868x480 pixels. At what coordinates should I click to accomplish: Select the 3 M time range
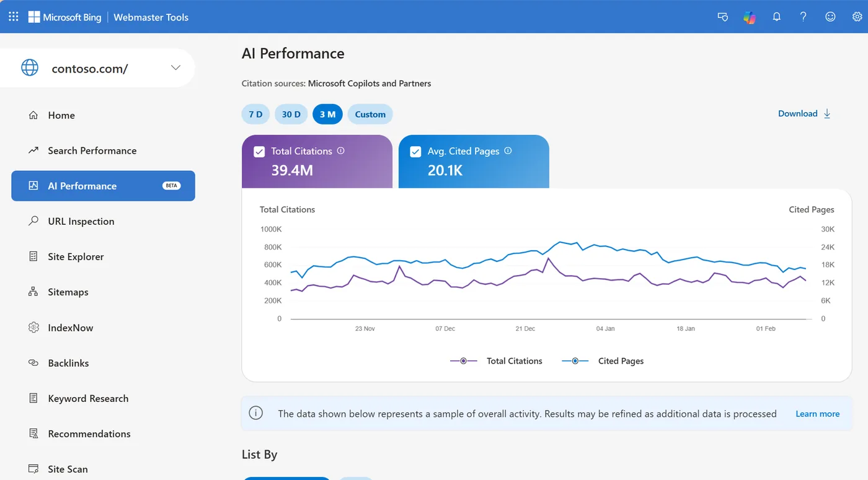[x=327, y=114]
